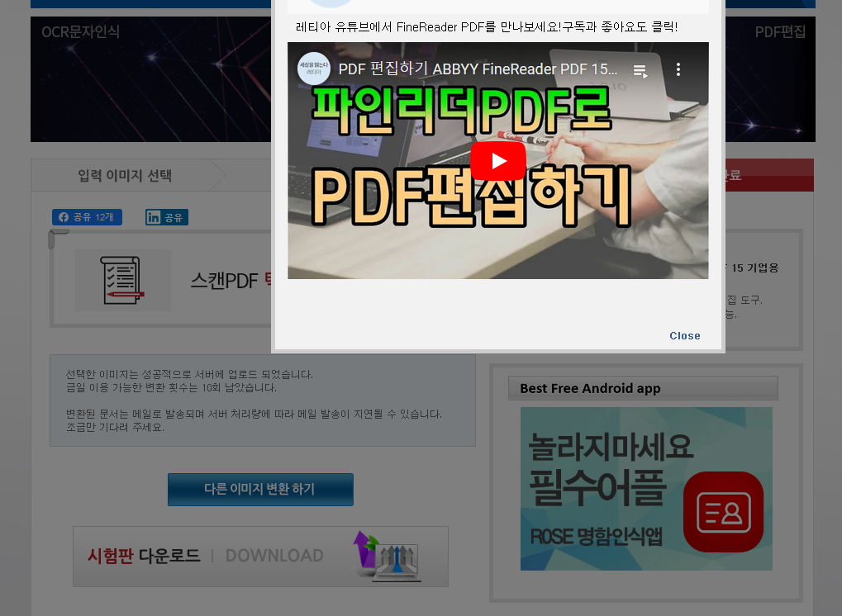Click the 15 기업용 text at right
842x616 pixels.
pos(755,268)
